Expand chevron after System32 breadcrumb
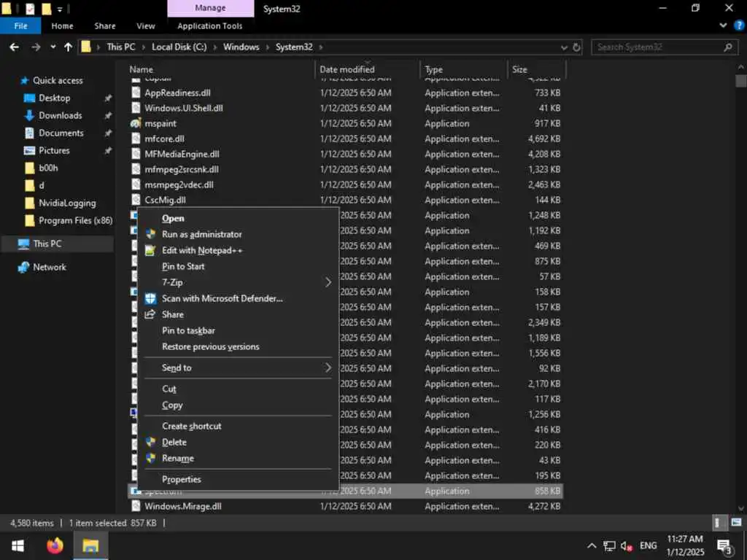Screen dimensions: 747x560 [x=321, y=47]
